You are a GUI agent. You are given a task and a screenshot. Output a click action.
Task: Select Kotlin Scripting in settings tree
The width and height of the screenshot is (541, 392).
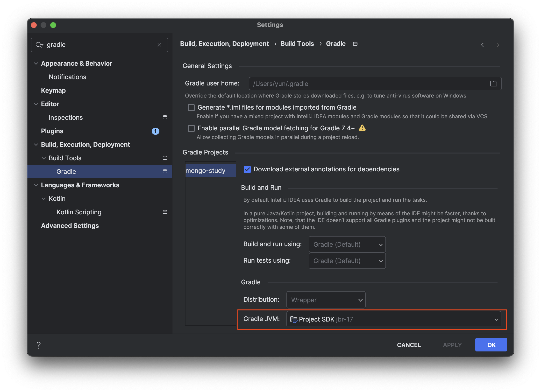click(79, 212)
